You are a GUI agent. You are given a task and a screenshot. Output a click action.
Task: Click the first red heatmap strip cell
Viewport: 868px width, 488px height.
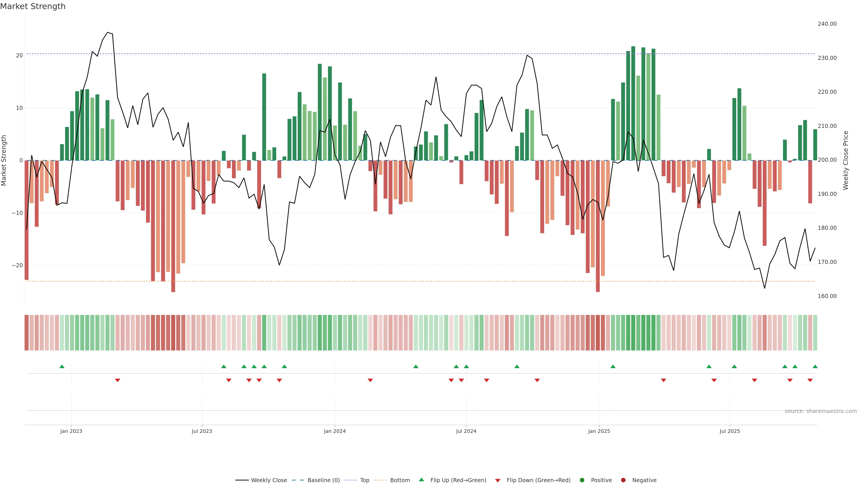click(x=27, y=333)
